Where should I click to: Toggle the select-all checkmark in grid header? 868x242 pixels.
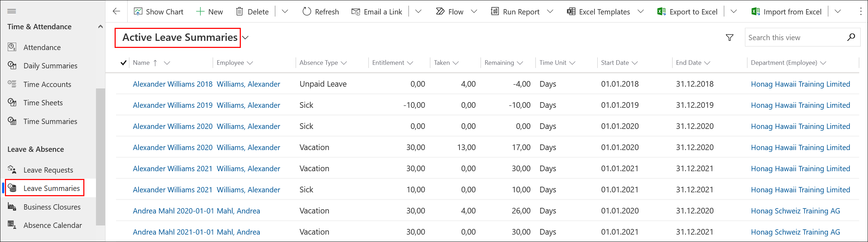point(123,63)
